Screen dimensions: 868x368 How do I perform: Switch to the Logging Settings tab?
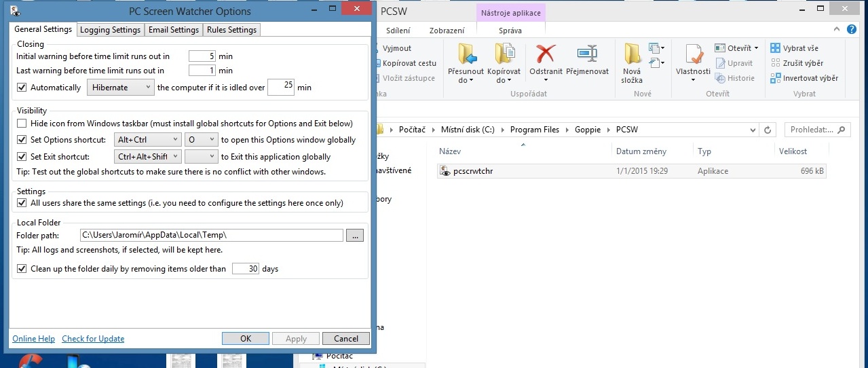coord(110,30)
